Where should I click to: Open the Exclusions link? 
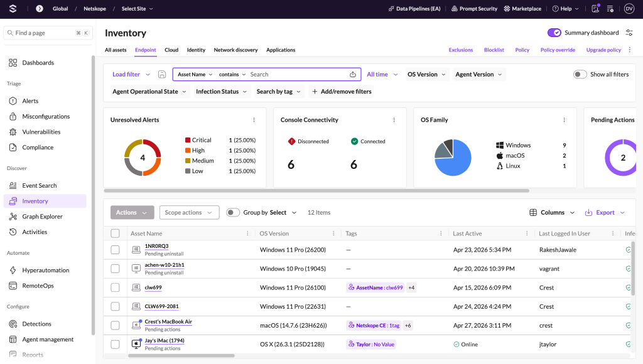tap(460, 50)
